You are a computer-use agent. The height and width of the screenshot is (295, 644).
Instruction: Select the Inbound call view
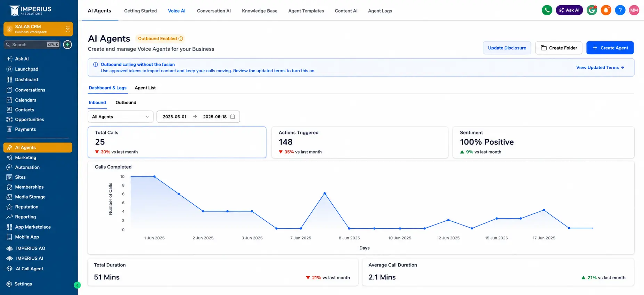coord(97,103)
